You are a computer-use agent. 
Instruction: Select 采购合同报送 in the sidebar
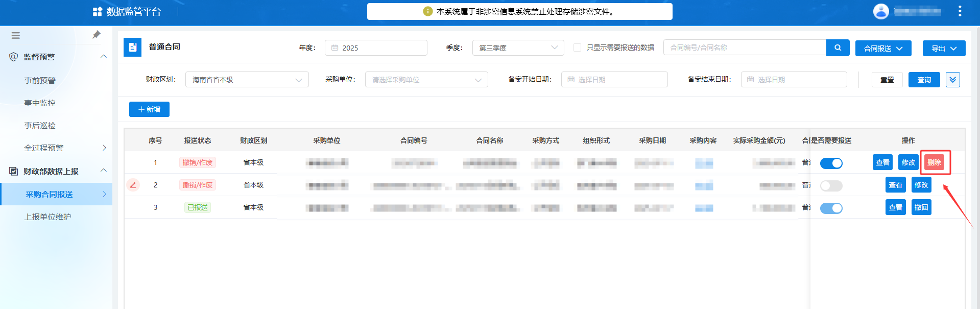[x=50, y=195]
